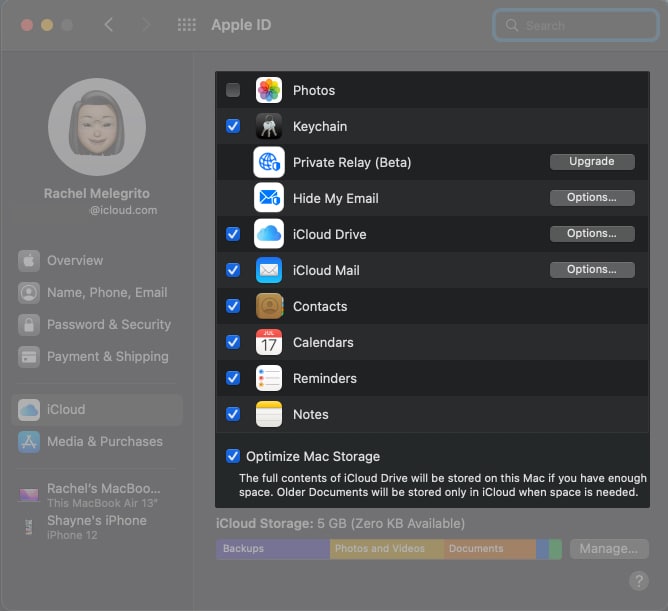Screen dimensions: 668x611
Task: Open Options for iCloud Mail
Action: (x=592, y=270)
